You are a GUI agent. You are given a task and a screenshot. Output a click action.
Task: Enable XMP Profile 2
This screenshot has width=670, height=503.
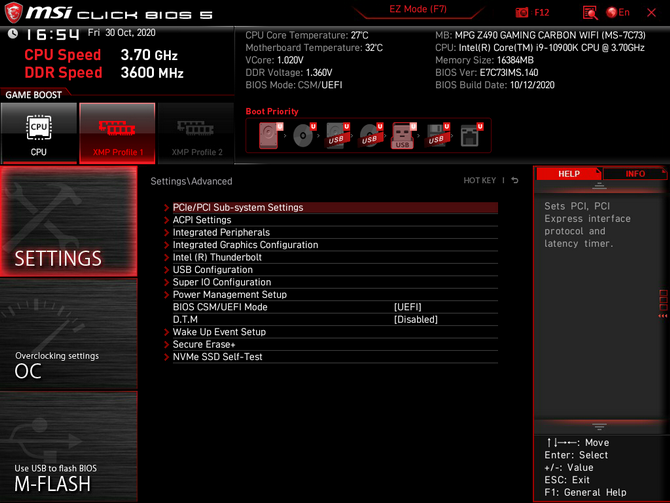coord(196,133)
